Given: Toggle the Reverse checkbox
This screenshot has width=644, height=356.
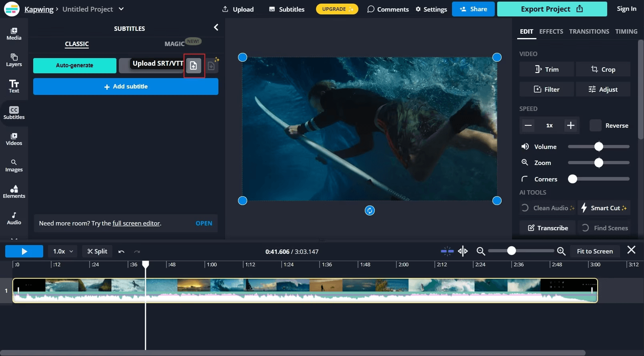Looking at the screenshot, I should click(x=595, y=125).
